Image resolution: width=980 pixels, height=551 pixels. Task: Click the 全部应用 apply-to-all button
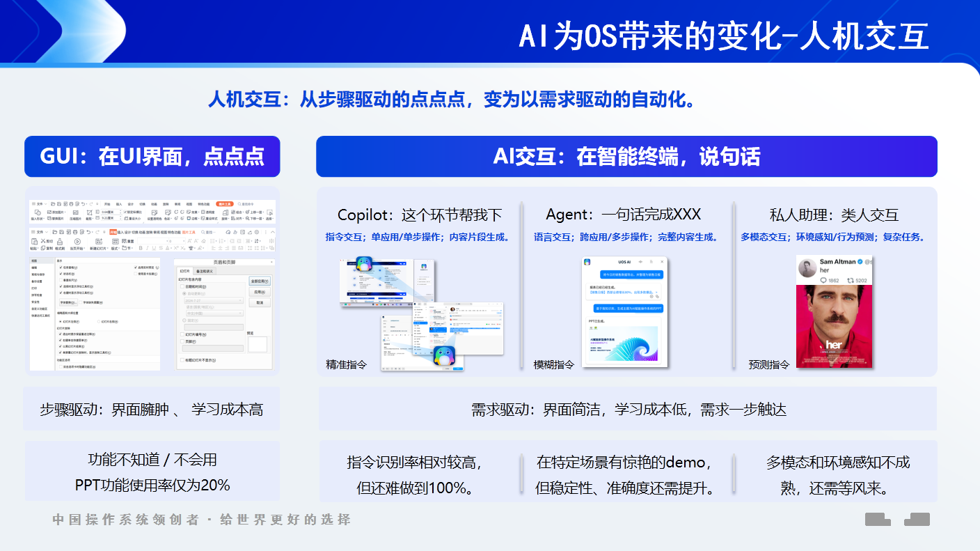click(x=259, y=281)
